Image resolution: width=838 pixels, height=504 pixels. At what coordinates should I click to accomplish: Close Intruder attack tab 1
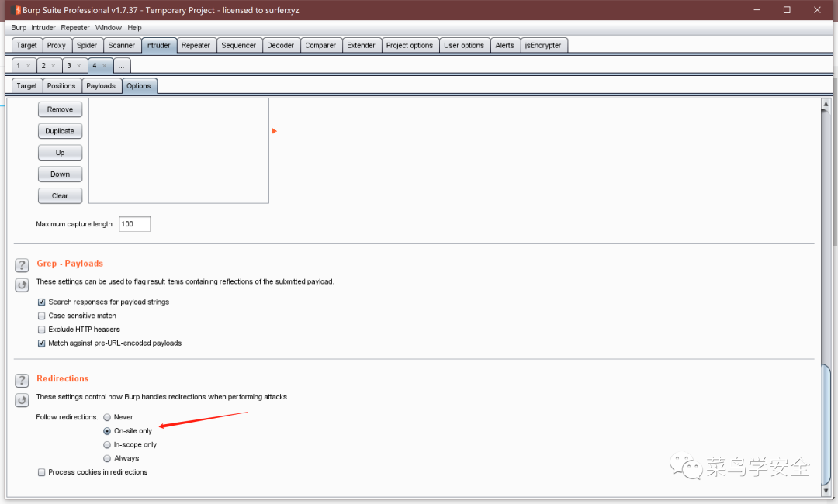(29, 66)
